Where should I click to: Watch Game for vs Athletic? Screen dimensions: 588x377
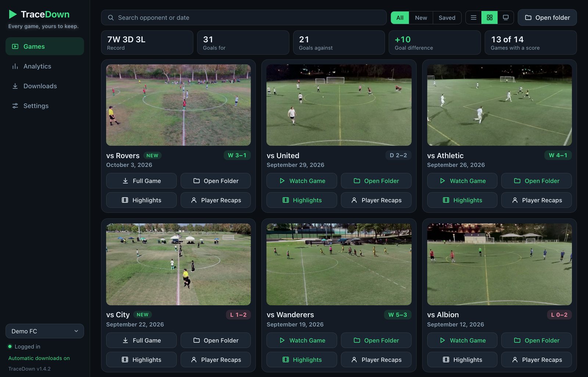462,181
